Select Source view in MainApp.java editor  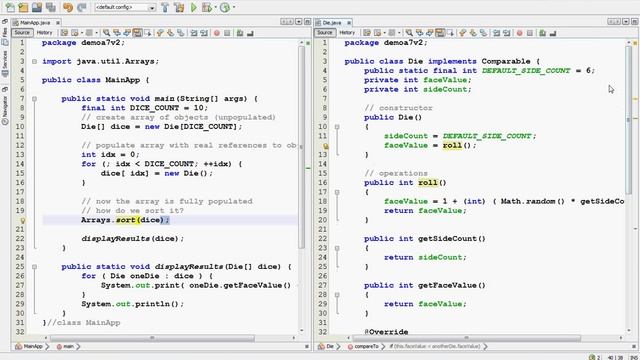22,33
